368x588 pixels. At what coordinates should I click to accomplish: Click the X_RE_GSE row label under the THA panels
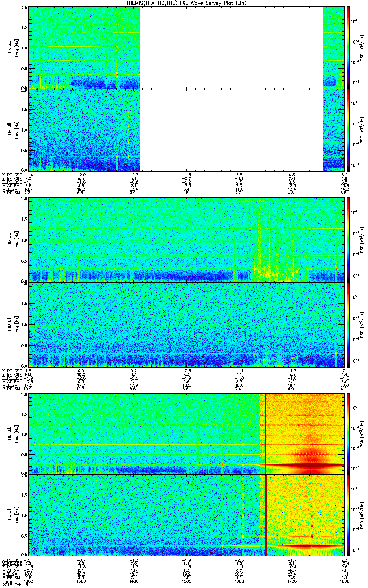pos(12,175)
